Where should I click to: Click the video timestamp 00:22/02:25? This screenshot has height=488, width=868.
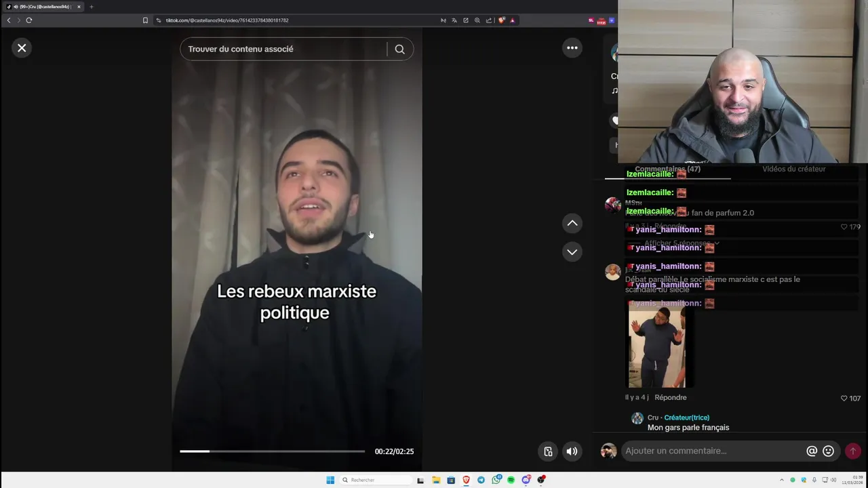pos(394,451)
